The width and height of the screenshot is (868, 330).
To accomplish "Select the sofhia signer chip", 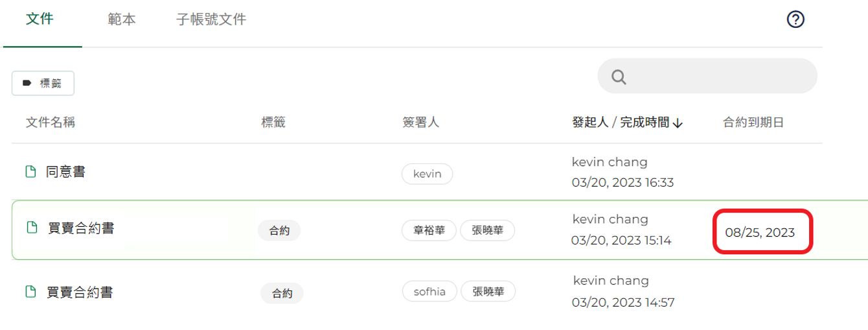I will 429,292.
